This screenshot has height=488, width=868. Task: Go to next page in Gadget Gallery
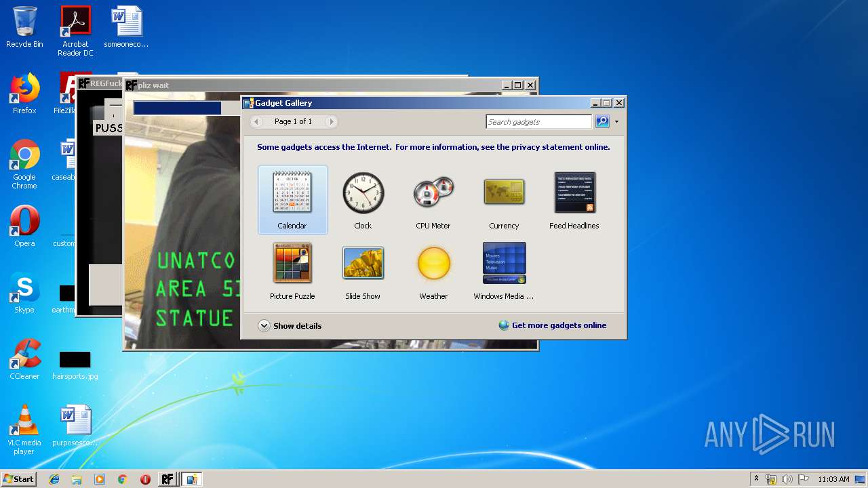coord(331,121)
